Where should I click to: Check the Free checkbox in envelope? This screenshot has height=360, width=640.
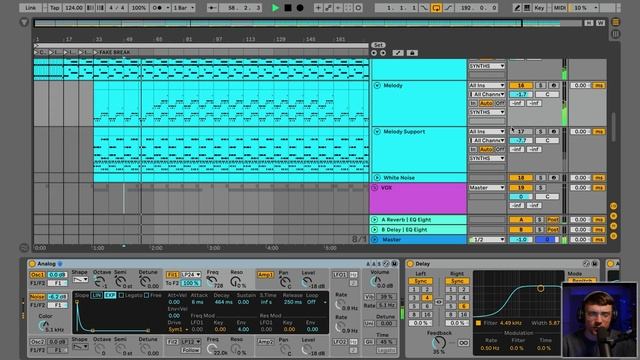(147, 295)
